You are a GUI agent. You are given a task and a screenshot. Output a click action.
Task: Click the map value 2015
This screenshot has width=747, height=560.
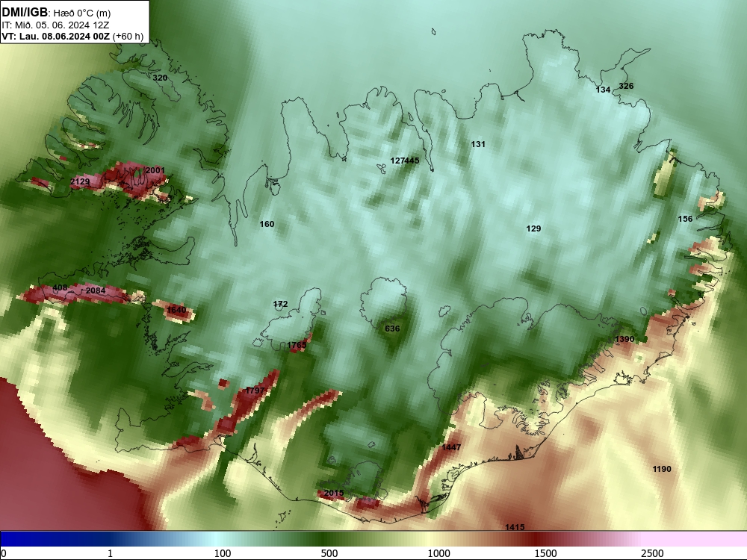pyautogui.click(x=333, y=493)
